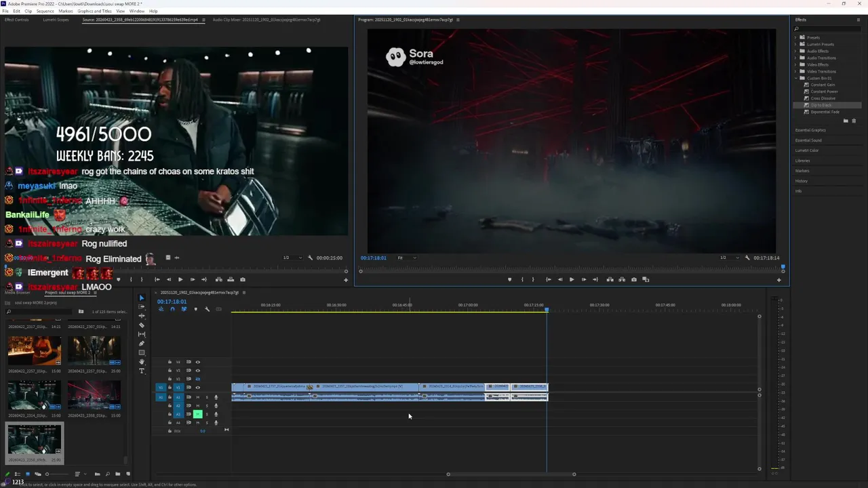Expand Video Effects folder
The width and height of the screenshot is (868, 488).
click(796, 64)
